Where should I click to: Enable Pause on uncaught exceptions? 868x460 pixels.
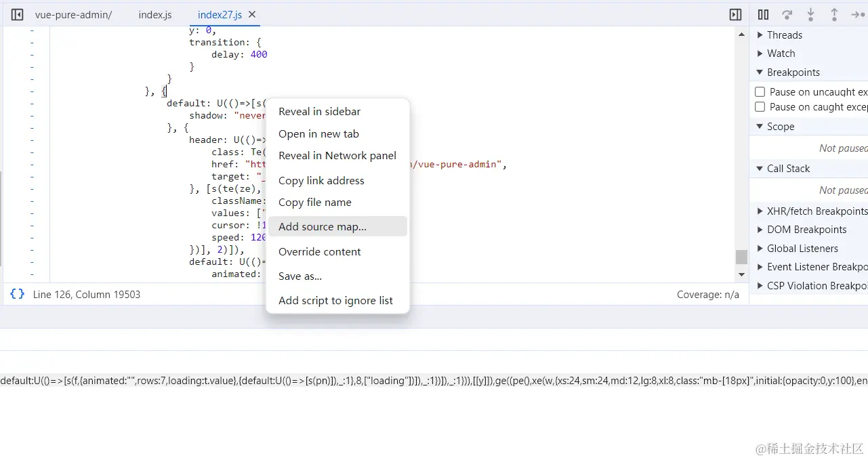pos(760,91)
